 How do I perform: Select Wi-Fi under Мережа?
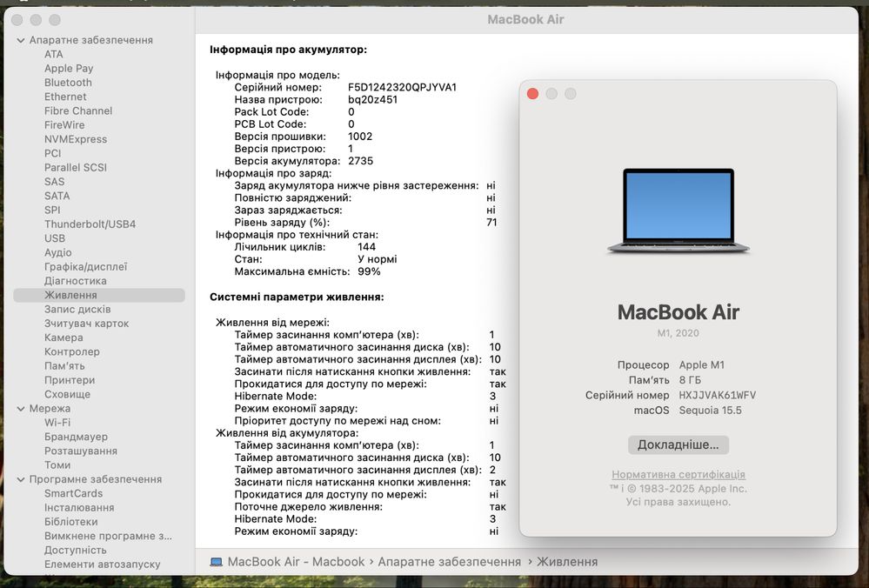57,422
